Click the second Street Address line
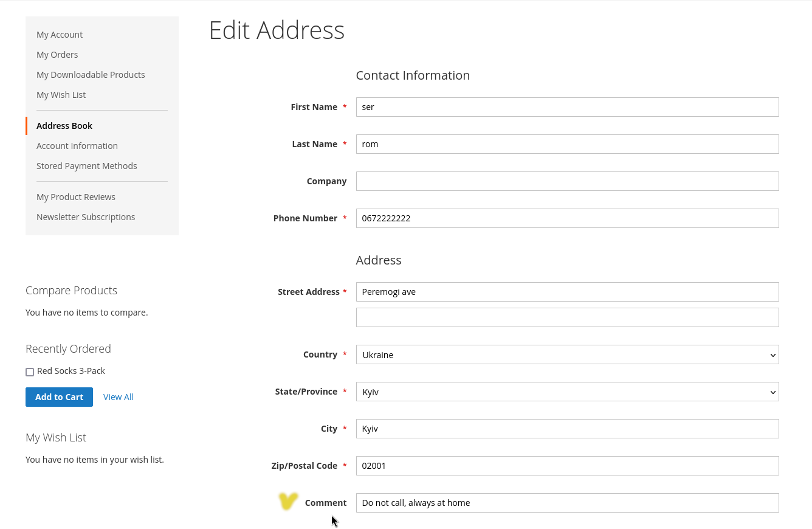Image resolution: width=812 pixels, height=529 pixels. (566, 317)
